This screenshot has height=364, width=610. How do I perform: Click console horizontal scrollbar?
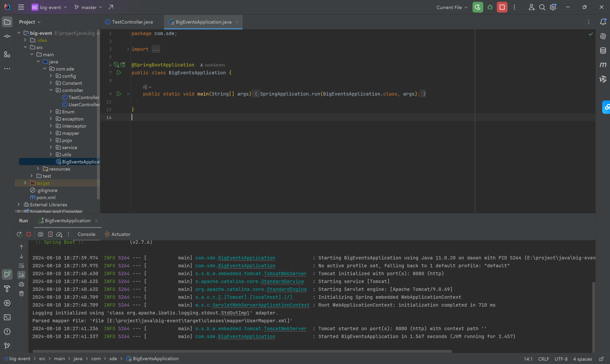click(242, 351)
